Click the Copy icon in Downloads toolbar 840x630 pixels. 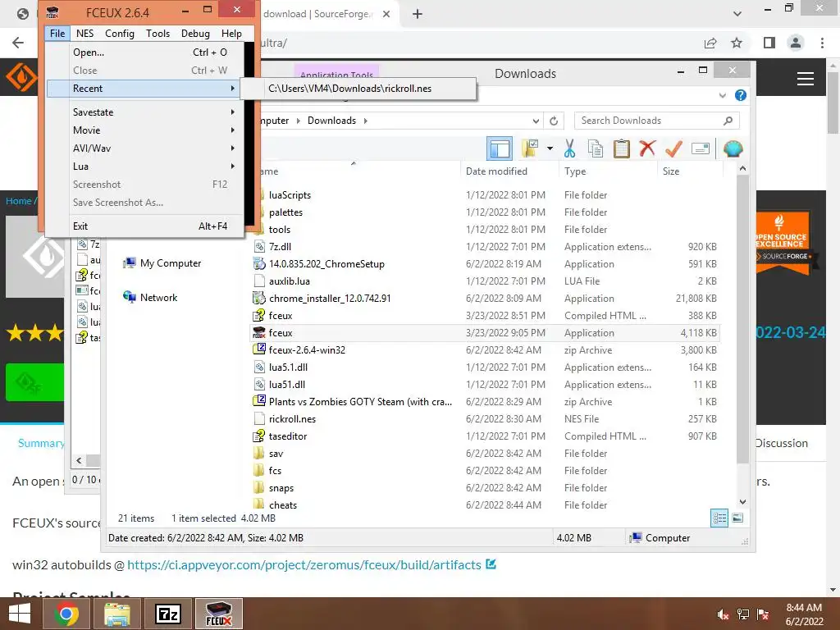[596, 148]
